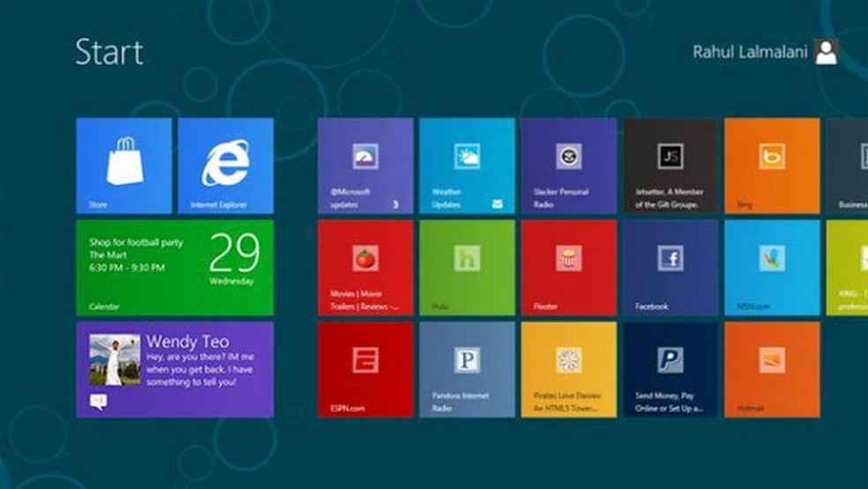The width and height of the screenshot is (868, 489).
Task: Open the Calendar tile showing 29 Wednesday
Action: (175, 267)
